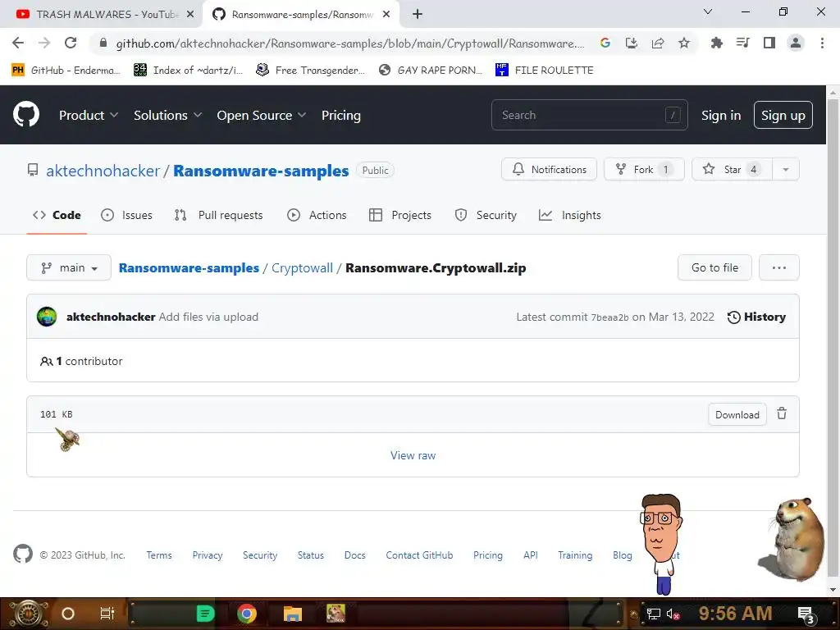This screenshot has height=630, width=840.
Task: Expand the Solutions menu
Action: click(167, 115)
